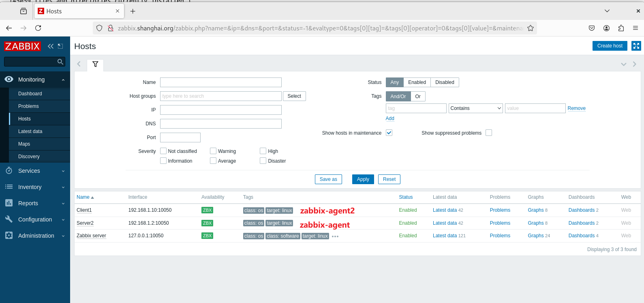Open the Contains tag operator dropdown
This screenshot has height=303, width=644.
[x=476, y=108]
